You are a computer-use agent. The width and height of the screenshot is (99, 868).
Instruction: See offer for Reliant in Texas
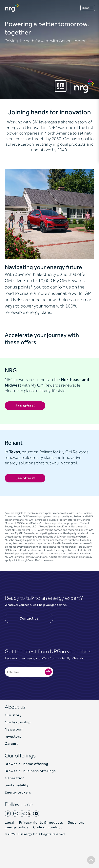[x=25, y=478]
